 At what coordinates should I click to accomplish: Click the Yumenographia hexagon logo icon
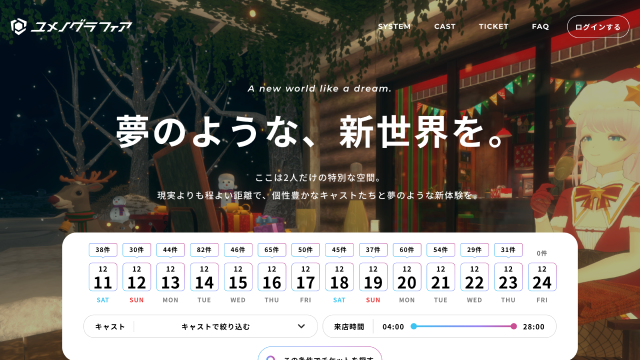18,27
